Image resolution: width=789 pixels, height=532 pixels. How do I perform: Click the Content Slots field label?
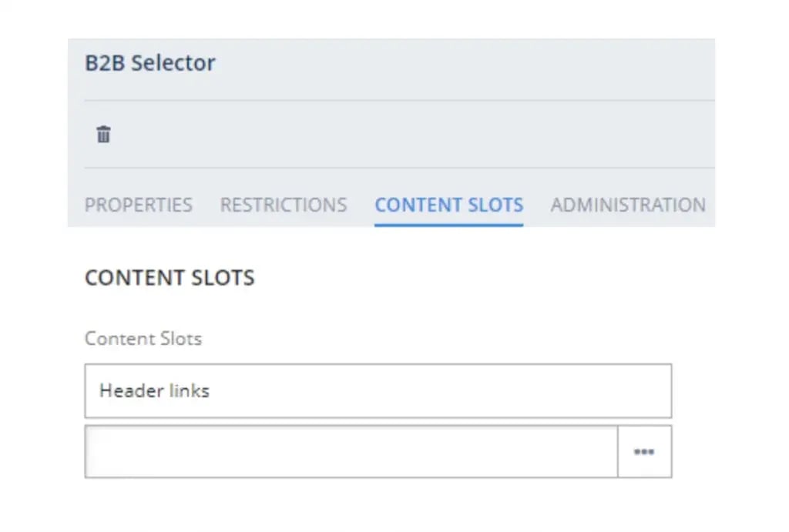coord(143,338)
